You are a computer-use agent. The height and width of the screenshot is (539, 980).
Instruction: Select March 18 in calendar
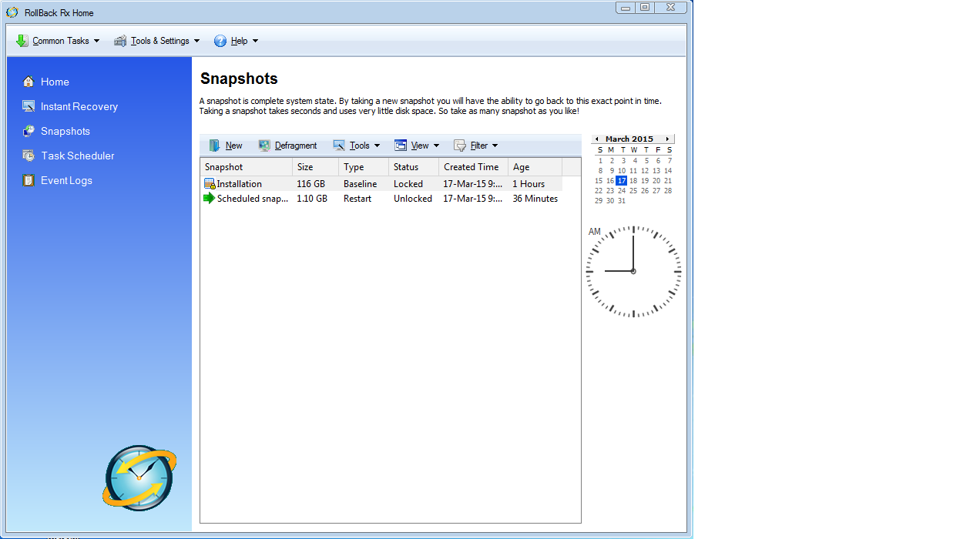[633, 181]
